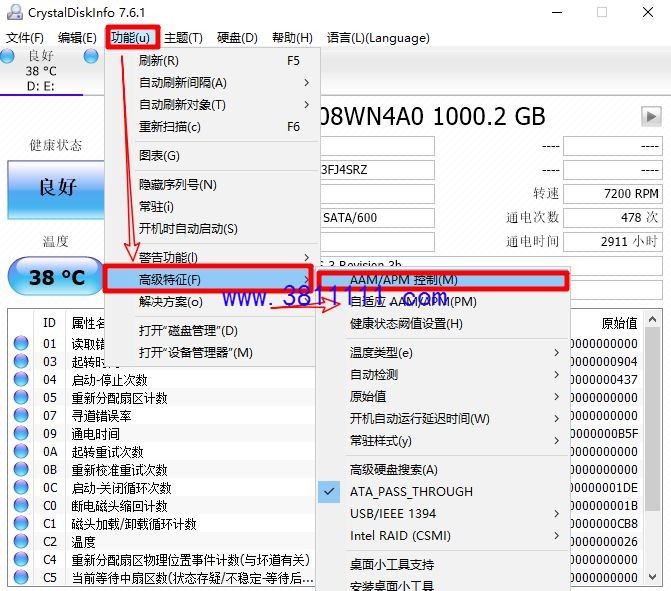671x591 pixels.
Task: Click the status circle for attribute 05
Action: tap(21, 397)
